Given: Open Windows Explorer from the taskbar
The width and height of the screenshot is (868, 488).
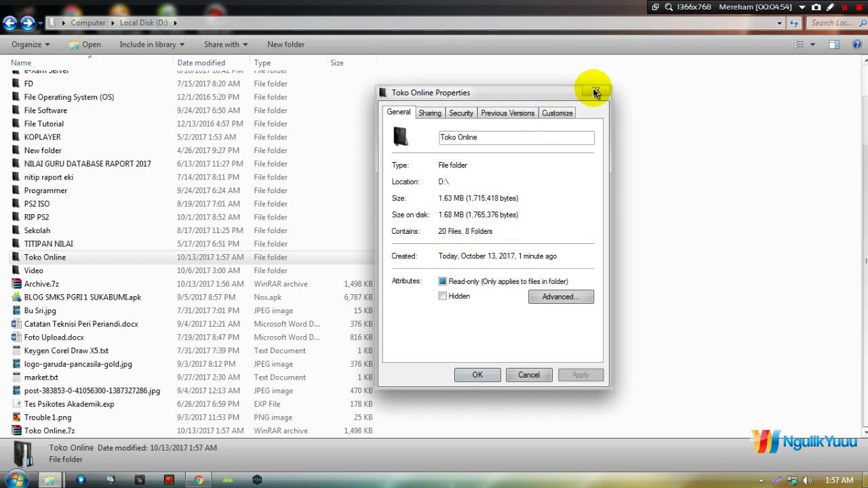Looking at the screenshot, I should (x=50, y=480).
